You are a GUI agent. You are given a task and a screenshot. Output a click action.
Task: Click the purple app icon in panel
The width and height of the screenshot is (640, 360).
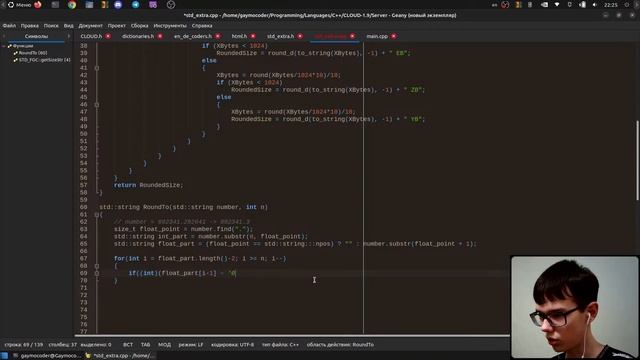click(x=153, y=5)
